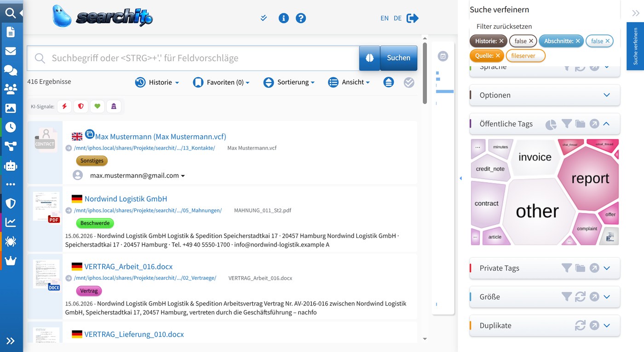Click the Suche verfeinern vertical tab

(x=635, y=46)
